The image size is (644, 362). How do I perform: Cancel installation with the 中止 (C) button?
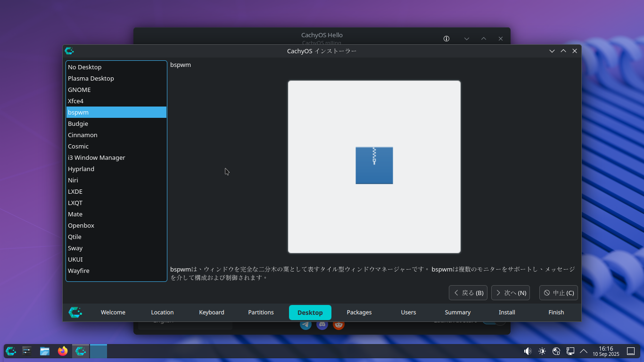(x=558, y=293)
